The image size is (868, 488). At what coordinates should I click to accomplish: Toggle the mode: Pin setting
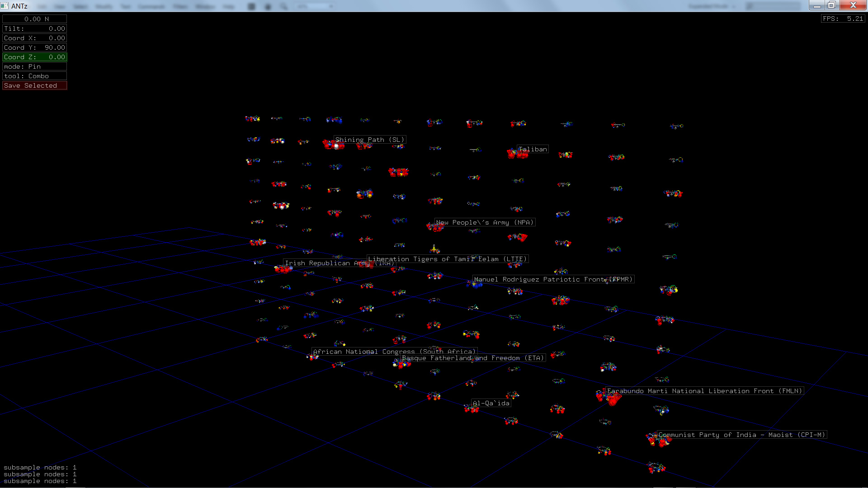(x=34, y=66)
